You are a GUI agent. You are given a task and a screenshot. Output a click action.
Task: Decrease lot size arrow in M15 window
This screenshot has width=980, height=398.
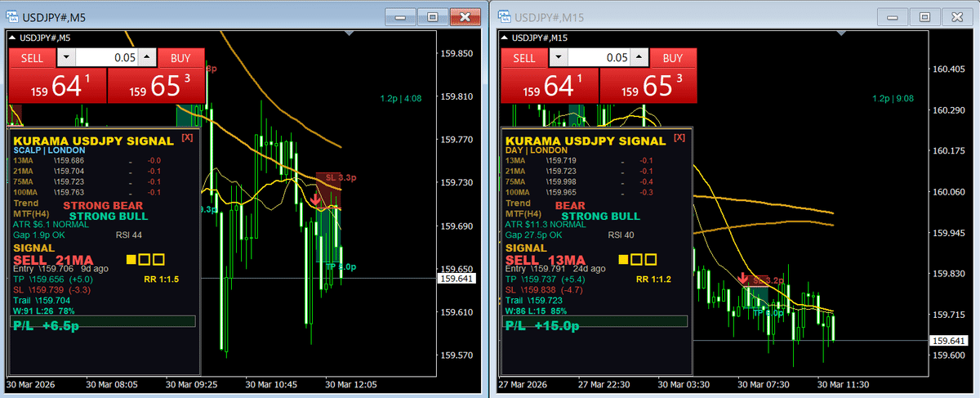point(558,58)
